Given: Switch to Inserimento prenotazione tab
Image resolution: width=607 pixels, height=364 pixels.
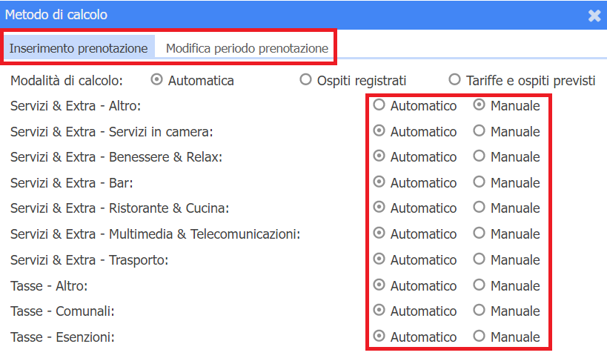Looking at the screenshot, I should [x=78, y=49].
